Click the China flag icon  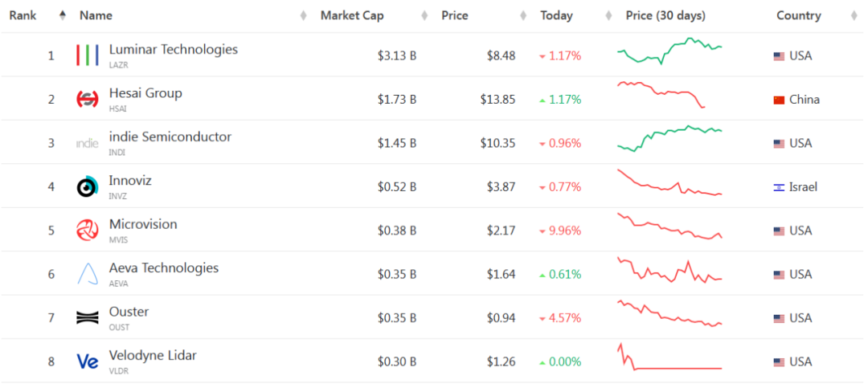(779, 100)
